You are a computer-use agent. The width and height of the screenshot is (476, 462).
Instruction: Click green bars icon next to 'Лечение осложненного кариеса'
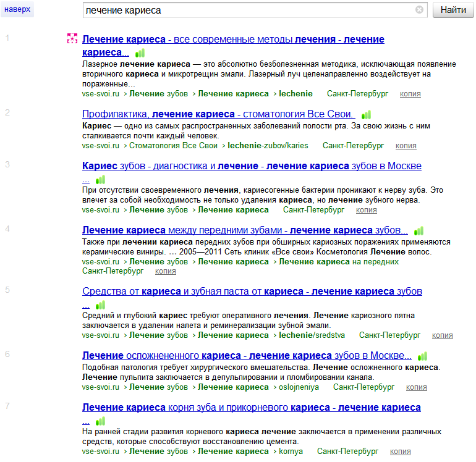pos(422,356)
